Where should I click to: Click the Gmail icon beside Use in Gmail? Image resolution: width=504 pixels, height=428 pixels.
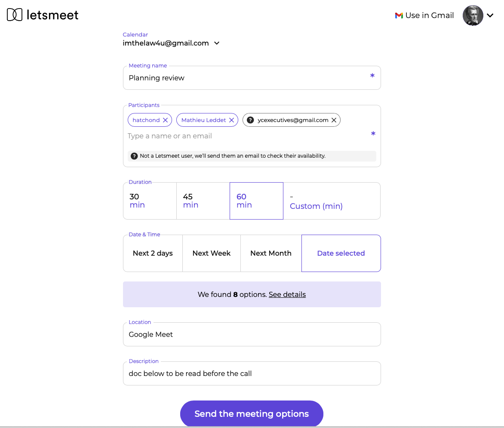pyautogui.click(x=398, y=15)
